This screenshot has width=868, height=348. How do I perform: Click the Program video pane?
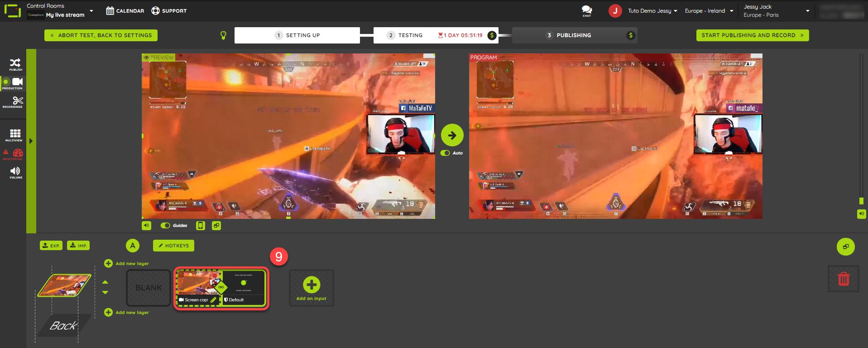tap(616, 136)
